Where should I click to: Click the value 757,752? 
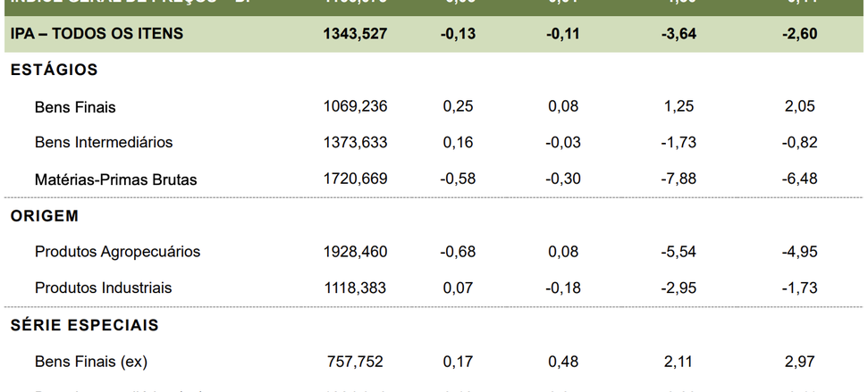coord(355,362)
